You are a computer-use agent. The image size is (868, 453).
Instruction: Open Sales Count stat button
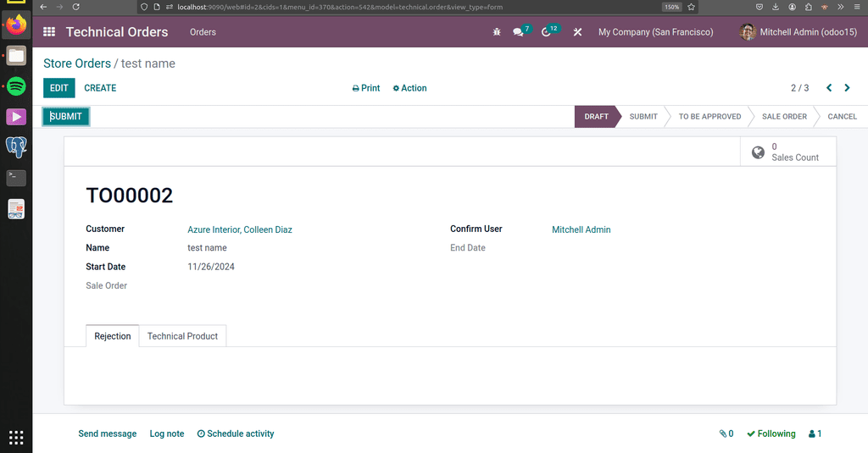(788, 152)
